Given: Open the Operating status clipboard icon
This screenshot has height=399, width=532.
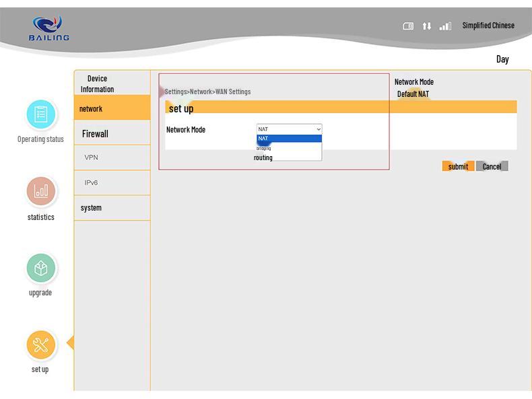Looking at the screenshot, I should pyautogui.click(x=41, y=114).
